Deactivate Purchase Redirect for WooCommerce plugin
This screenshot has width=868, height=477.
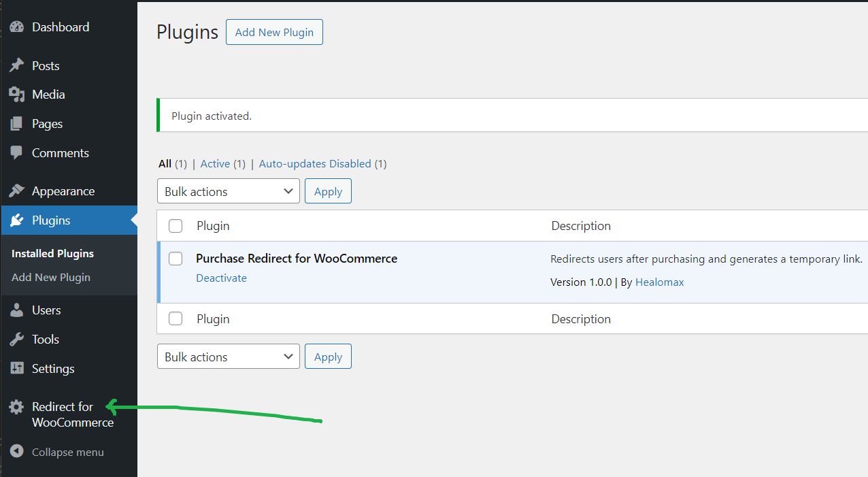[x=221, y=278]
